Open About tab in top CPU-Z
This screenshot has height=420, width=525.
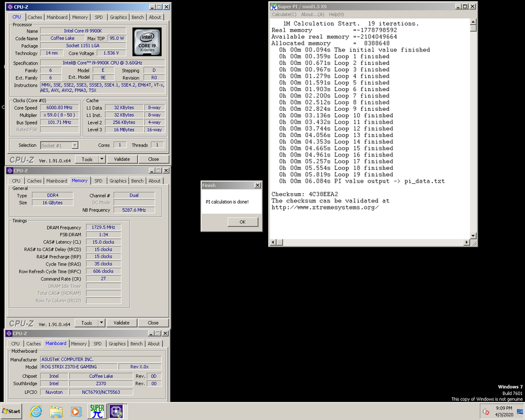155,17
